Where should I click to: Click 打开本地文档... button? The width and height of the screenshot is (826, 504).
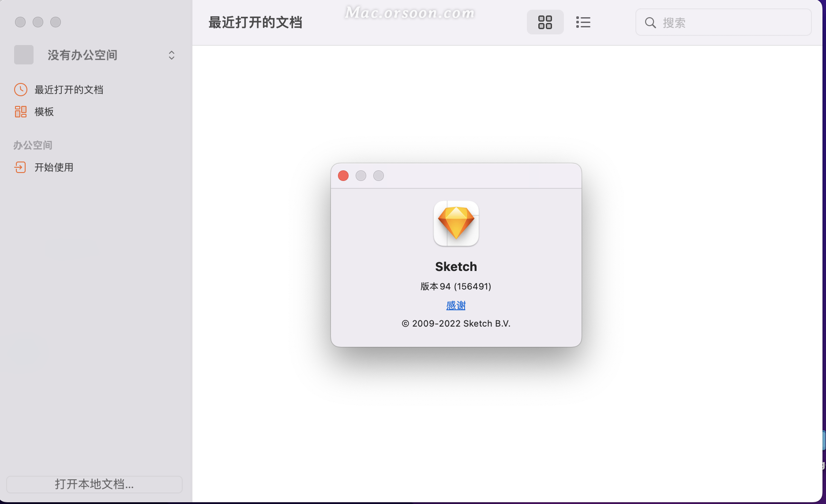(94, 484)
